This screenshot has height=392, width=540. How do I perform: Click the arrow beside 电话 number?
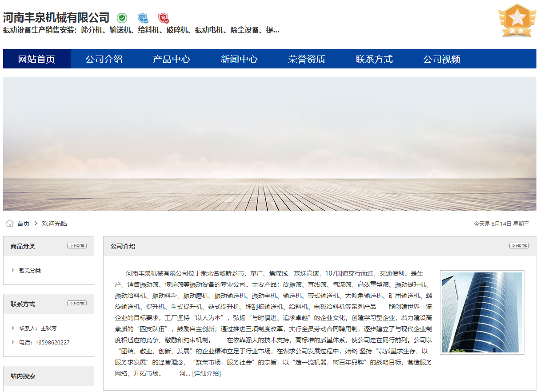(13, 342)
